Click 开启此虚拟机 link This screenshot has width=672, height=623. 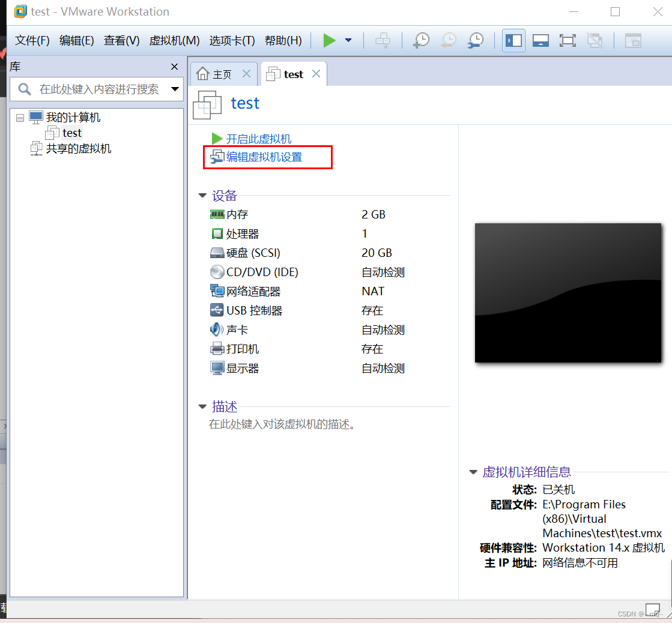(258, 139)
